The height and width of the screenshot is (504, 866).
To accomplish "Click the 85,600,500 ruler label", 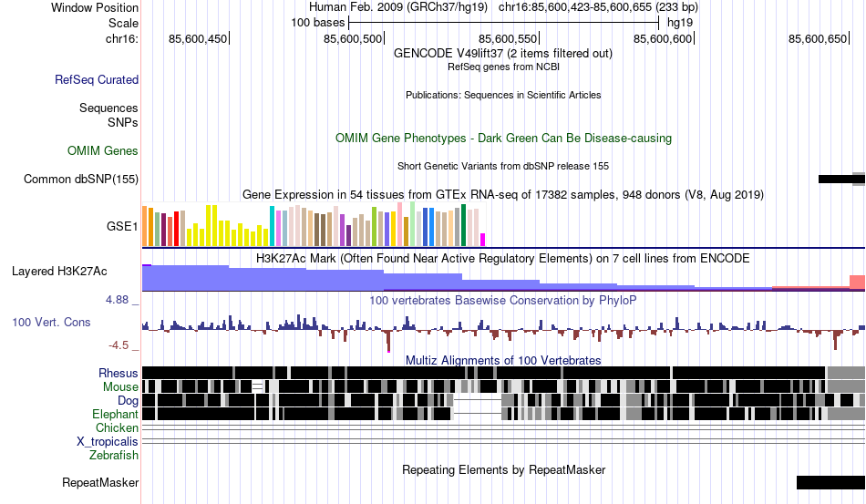I will coord(353,38).
